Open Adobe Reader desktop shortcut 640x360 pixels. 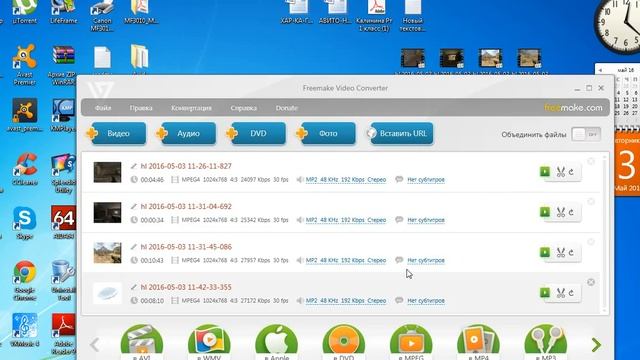(x=64, y=334)
